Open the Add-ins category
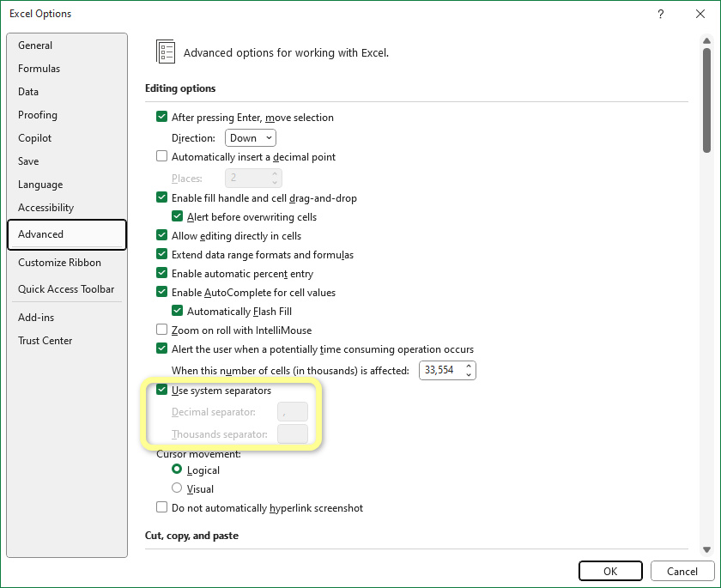Image resolution: width=721 pixels, height=588 pixels. [67, 318]
